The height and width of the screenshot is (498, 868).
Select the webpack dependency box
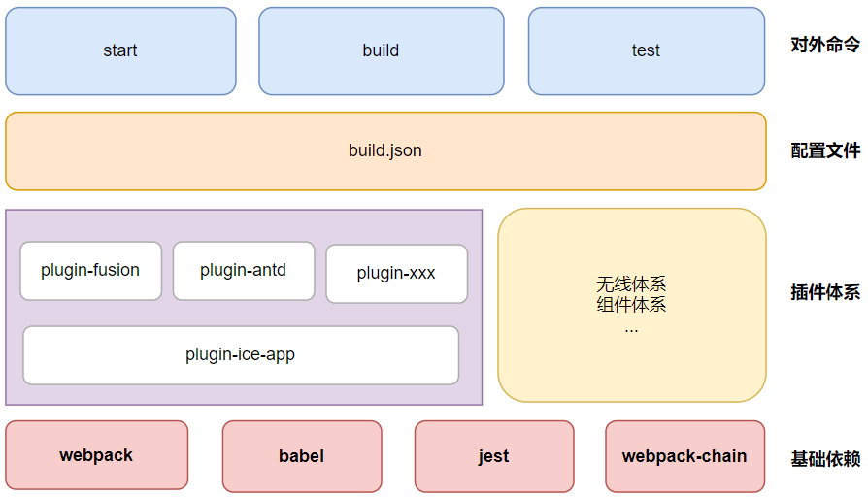pos(97,455)
